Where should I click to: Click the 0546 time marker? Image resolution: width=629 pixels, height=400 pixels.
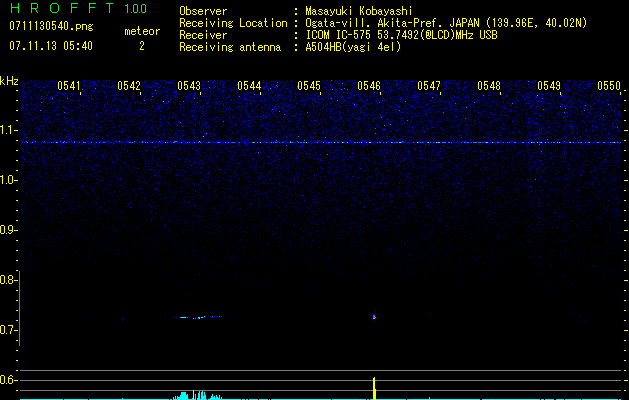369,86
